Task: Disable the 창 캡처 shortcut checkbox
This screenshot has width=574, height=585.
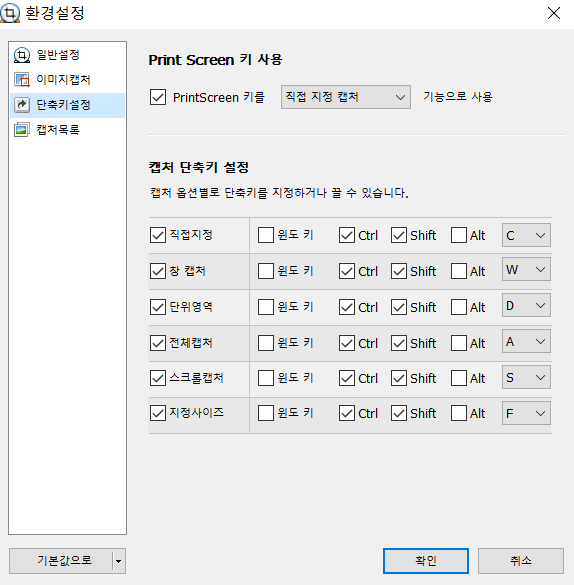Action: [158, 271]
